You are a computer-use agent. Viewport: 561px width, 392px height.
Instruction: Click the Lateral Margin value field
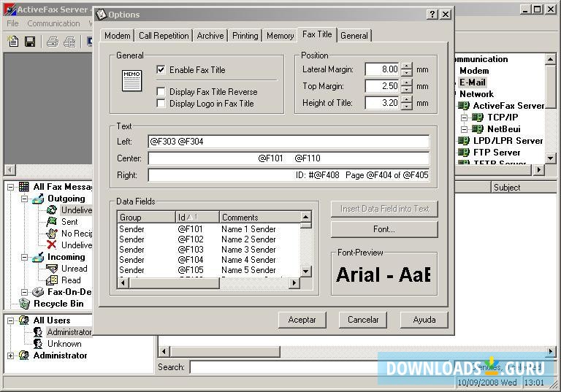(383, 69)
